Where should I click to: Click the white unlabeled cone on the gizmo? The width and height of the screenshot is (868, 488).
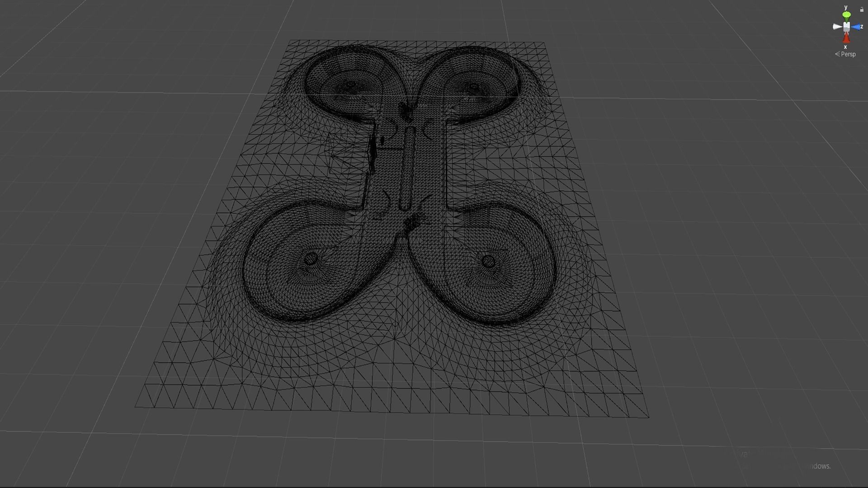(837, 27)
